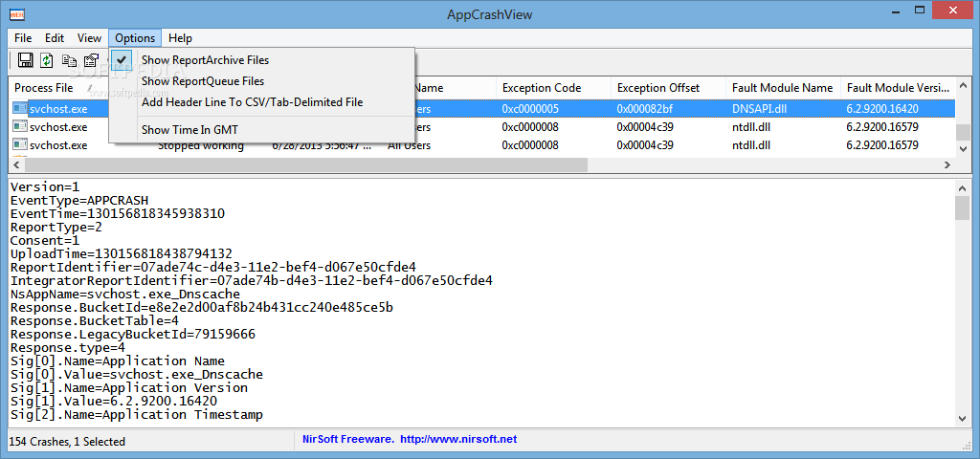Image resolution: width=980 pixels, height=459 pixels.
Task: Click the UploadTime=130156818438794132 line
Action: point(122,253)
